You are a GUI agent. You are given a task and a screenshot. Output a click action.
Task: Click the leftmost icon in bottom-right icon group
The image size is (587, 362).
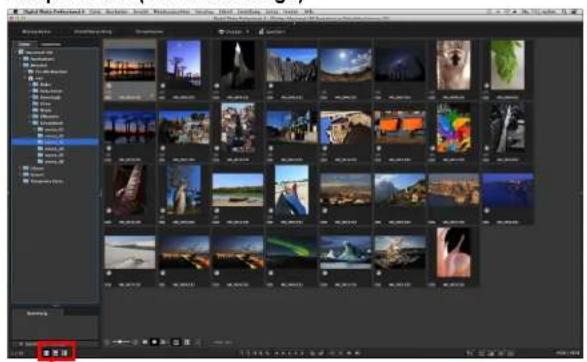click(x=470, y=353)
